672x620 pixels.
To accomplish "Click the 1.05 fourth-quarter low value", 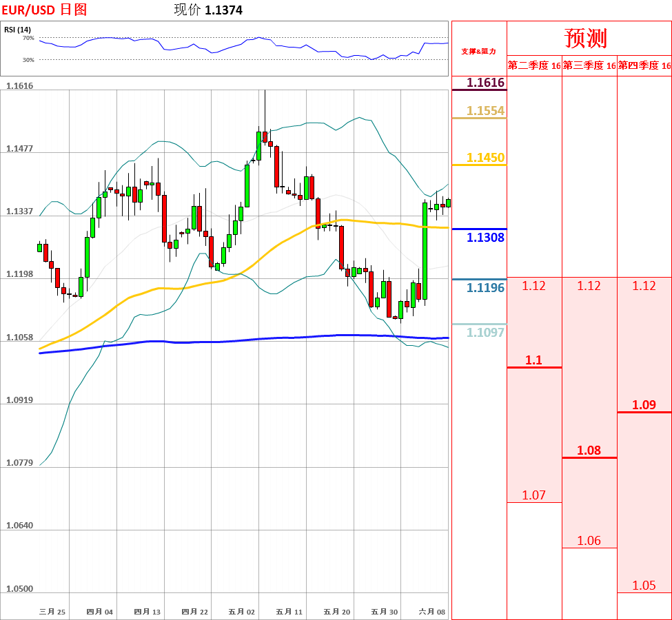I will pos(644,586).
